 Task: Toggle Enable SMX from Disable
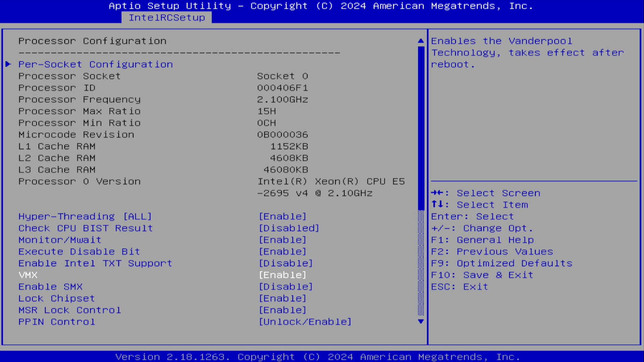coord(285,287)
